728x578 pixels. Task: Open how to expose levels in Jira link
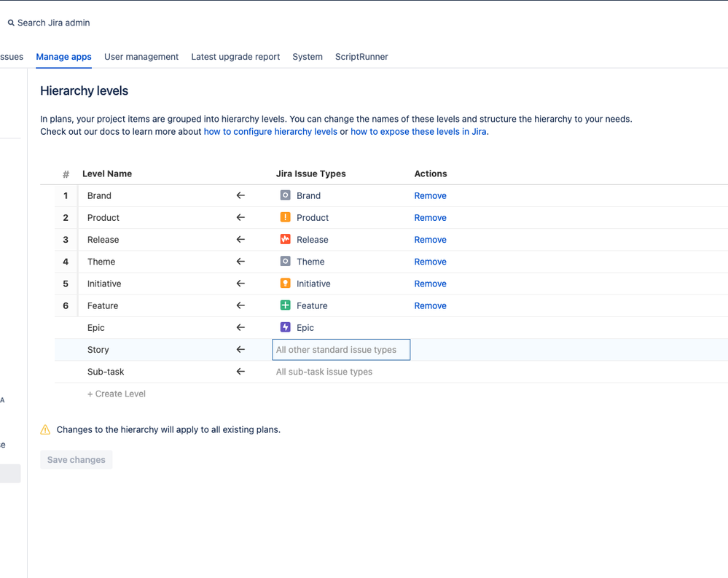coord(418,131)
